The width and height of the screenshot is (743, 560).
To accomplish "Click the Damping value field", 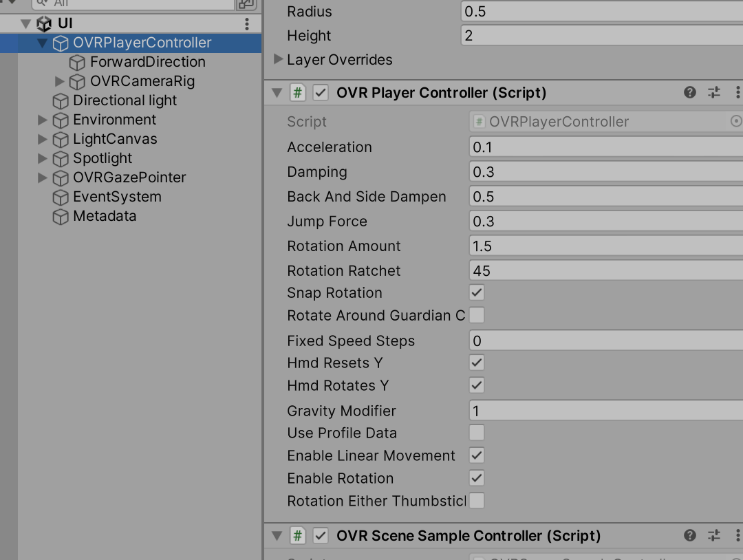I will pos(606,171).
